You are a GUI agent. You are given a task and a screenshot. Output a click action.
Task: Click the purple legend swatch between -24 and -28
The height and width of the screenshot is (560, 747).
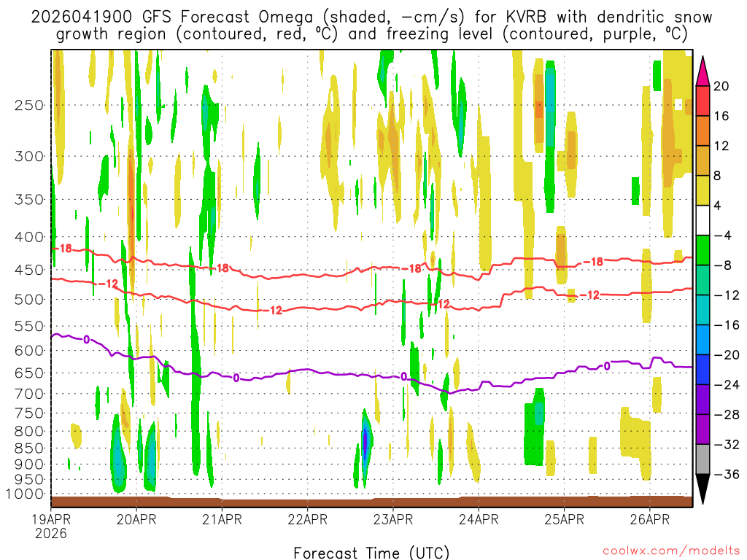coord(703,400)
